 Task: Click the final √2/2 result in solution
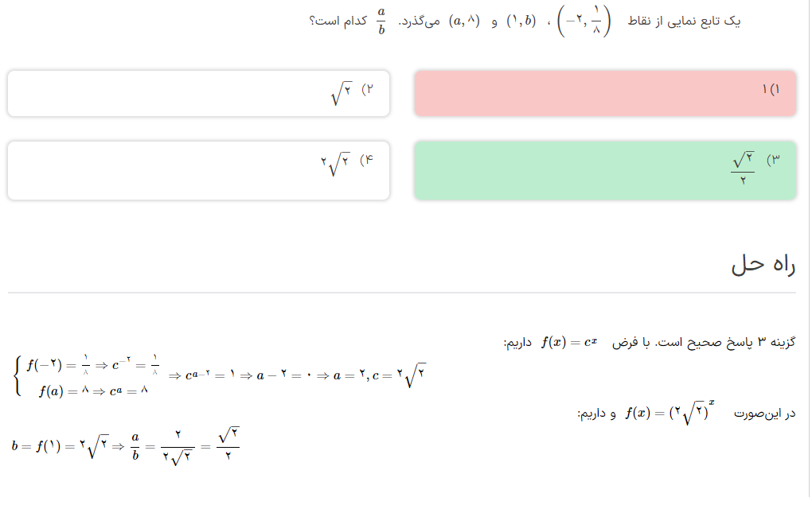[x=228, y=445]
